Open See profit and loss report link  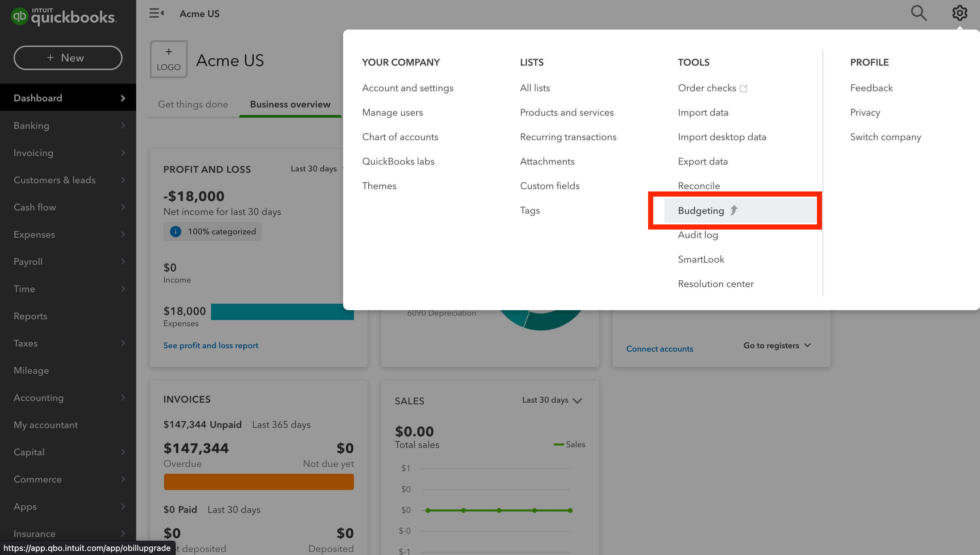[x=211, y=346]
